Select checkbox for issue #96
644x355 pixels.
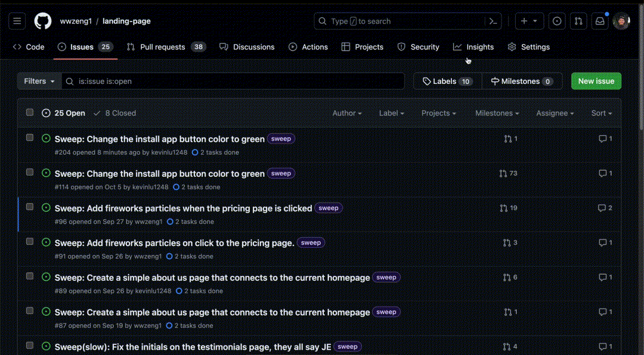(x=30, y=207)
